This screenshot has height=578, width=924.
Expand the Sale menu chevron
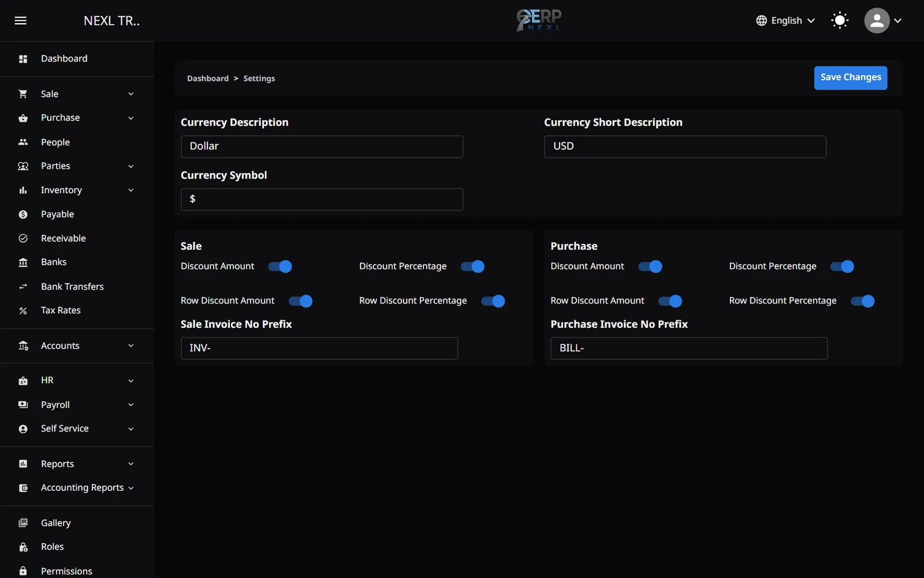click(131, 94)
